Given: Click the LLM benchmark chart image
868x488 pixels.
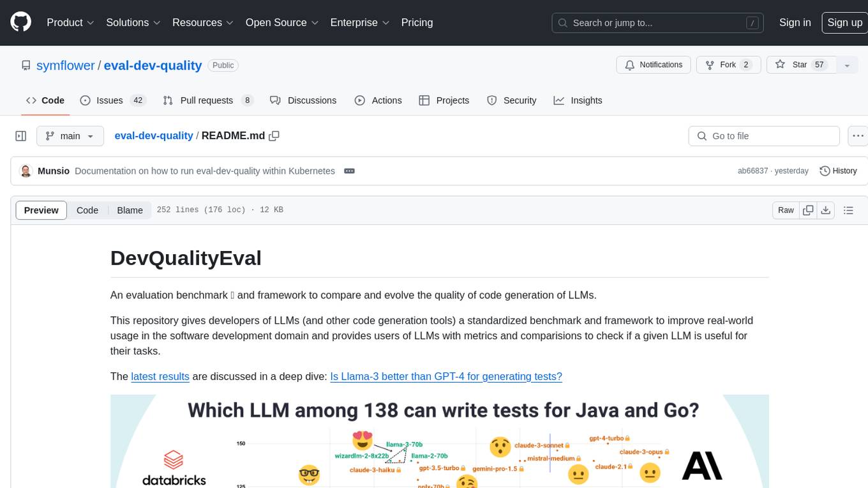Looking at the screenshot, I should [439, 441].
